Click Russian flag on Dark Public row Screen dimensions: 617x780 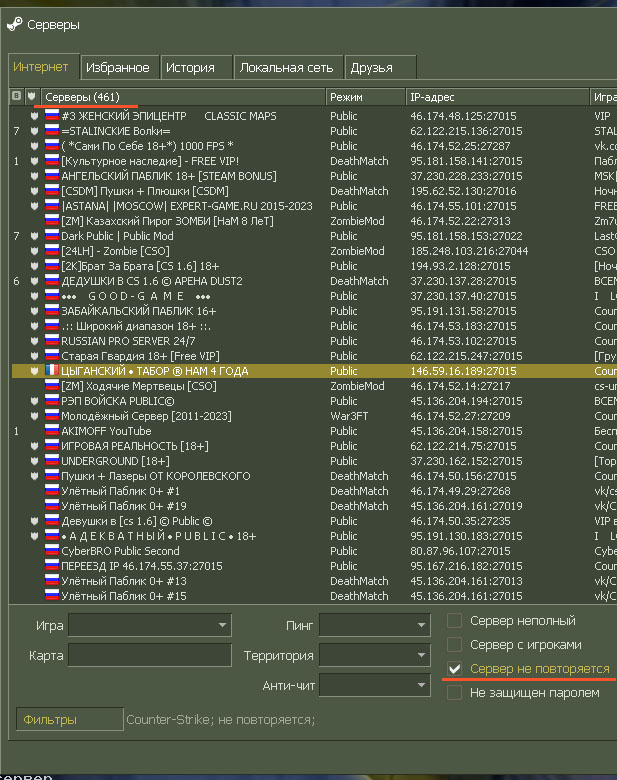click(x=52, y=236)
